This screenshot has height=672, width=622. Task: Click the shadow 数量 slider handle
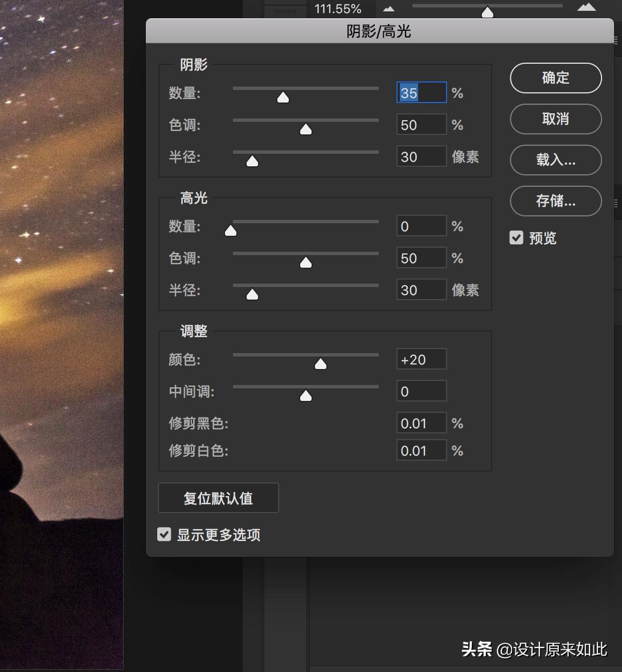283,97
